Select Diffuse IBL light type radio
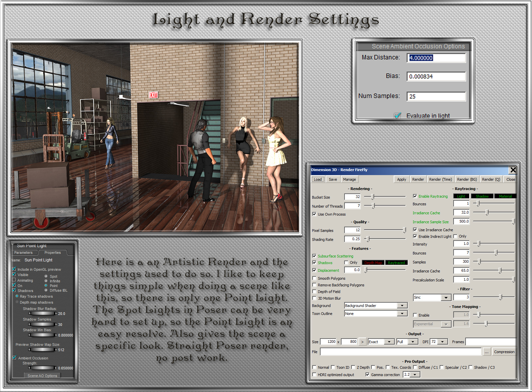Screen dimensions: 532x392 [x=46, y=290]
